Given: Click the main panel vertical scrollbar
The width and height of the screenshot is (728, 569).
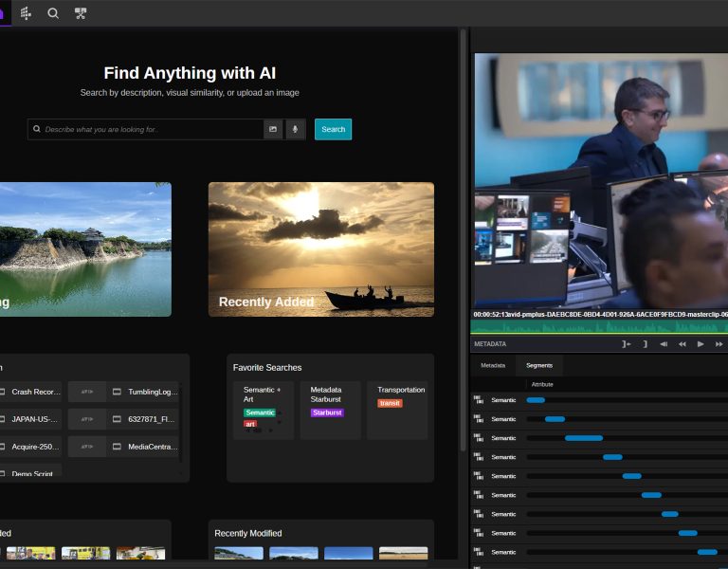Looking at the screenshot, I should 463,239.
